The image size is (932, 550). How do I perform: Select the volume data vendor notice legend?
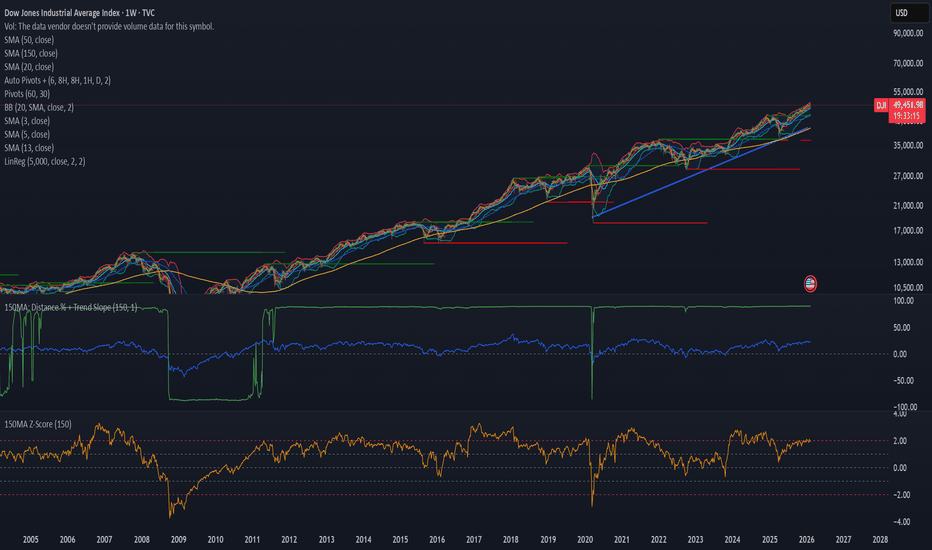point(109,26)
